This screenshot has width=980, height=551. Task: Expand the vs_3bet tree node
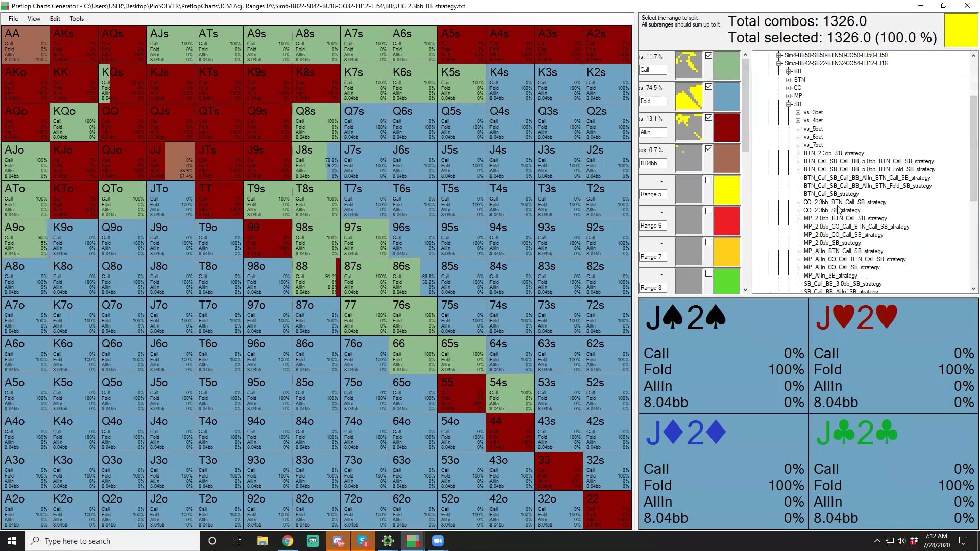[x=798, y=112]
